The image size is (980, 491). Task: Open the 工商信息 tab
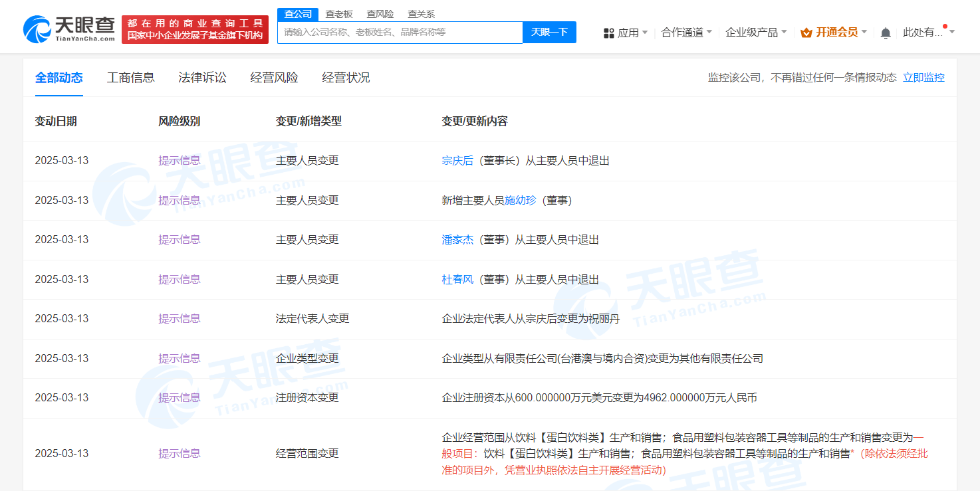point(131,78)
